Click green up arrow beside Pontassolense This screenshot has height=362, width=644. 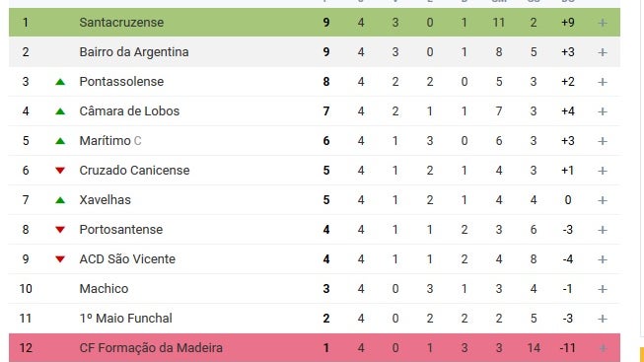tap(60, 82)
